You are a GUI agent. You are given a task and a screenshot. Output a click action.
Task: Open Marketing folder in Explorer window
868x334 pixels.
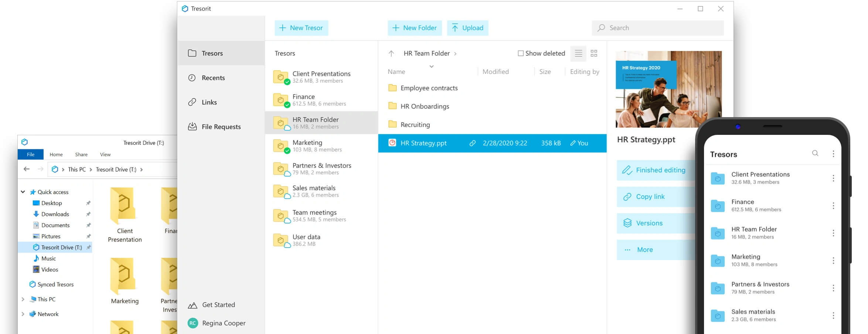[125, 281]
